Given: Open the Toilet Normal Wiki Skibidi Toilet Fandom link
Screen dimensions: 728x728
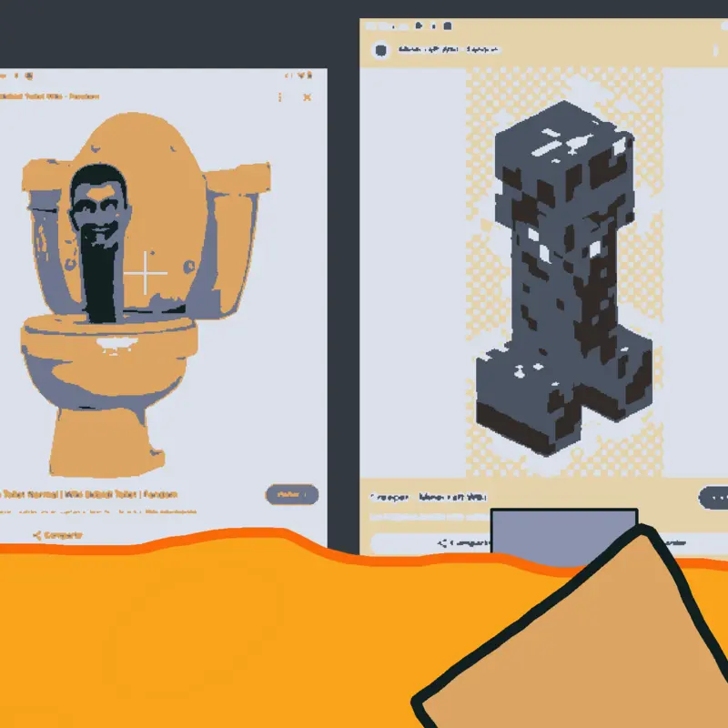Looking at the screenshot, I should 88,494.
